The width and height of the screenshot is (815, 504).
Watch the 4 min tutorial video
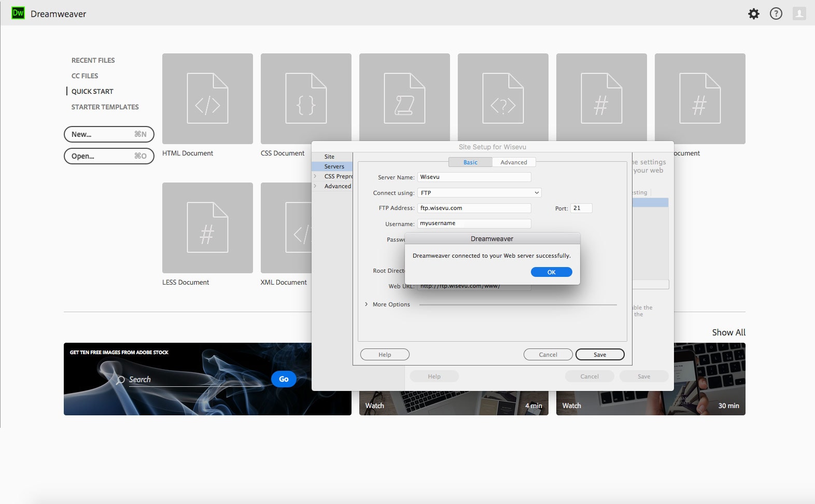tap(454, 403)
